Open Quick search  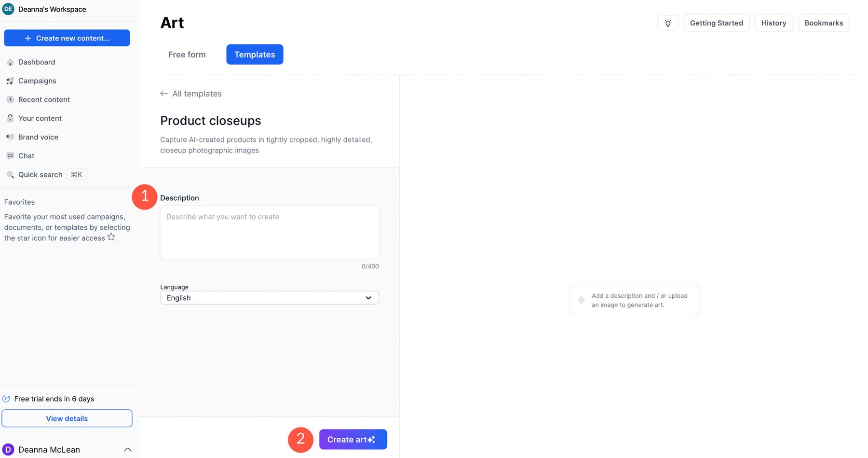click(40, 174)
